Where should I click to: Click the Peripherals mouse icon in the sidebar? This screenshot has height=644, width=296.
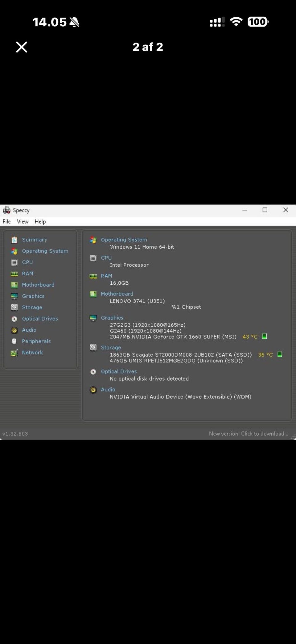14,341
